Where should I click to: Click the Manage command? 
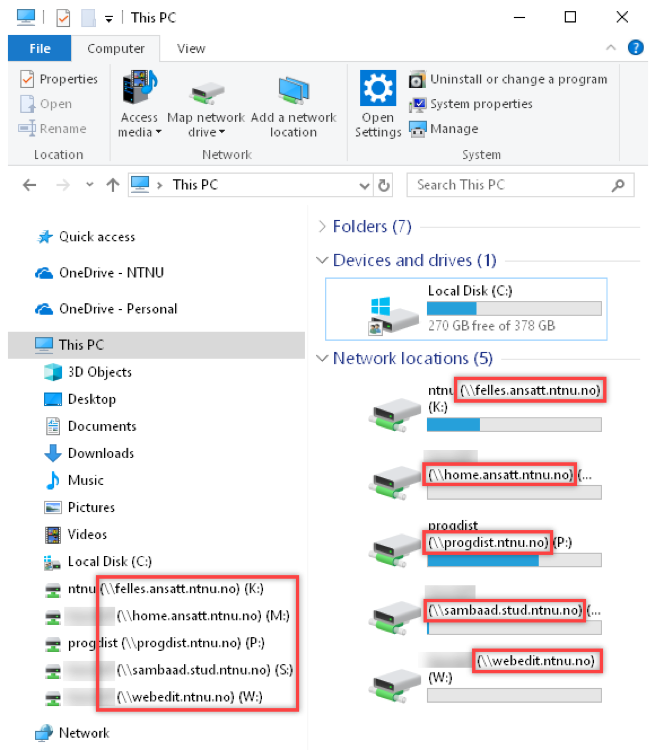(x=443, y=129)
